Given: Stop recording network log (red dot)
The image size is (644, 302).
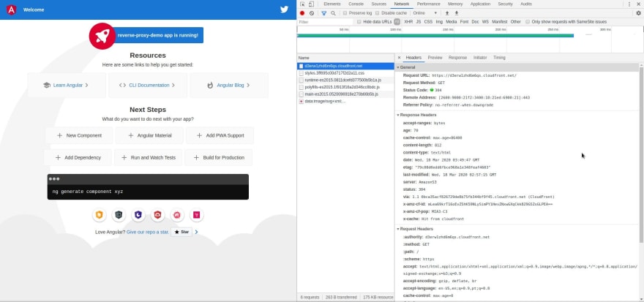Looking at the screenshot, I should [302, 13].
